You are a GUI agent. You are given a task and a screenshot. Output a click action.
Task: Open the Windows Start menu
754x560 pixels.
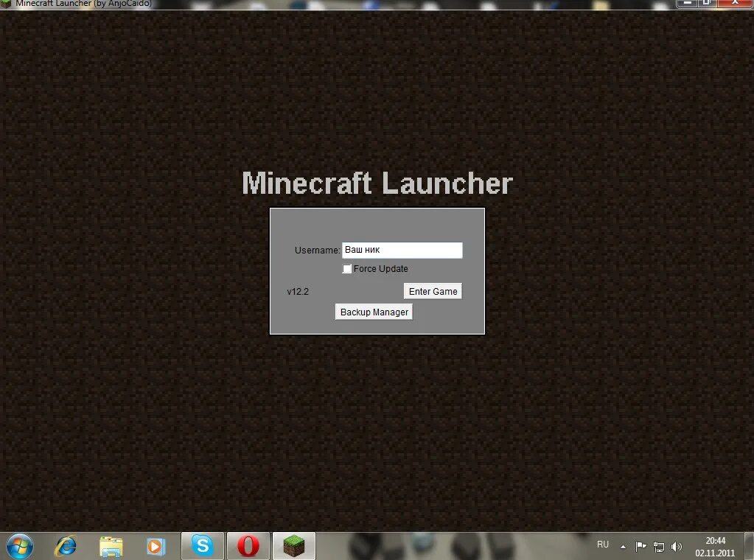pyautogui.click(x=20, y=546)
